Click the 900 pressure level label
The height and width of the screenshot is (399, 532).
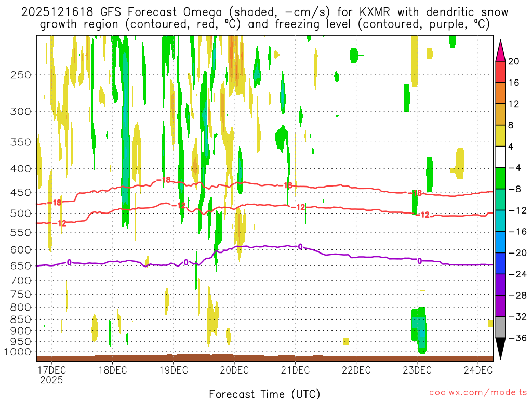click(x=21, y=330)
